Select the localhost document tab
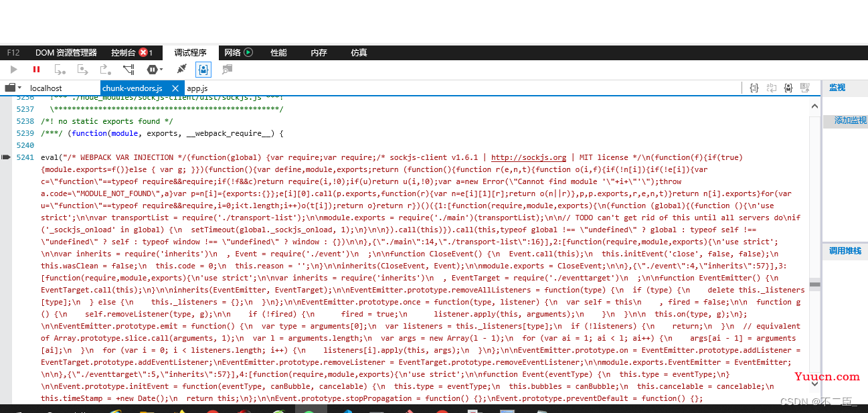Viewport: 868px width, 413px height. (46, 88)
